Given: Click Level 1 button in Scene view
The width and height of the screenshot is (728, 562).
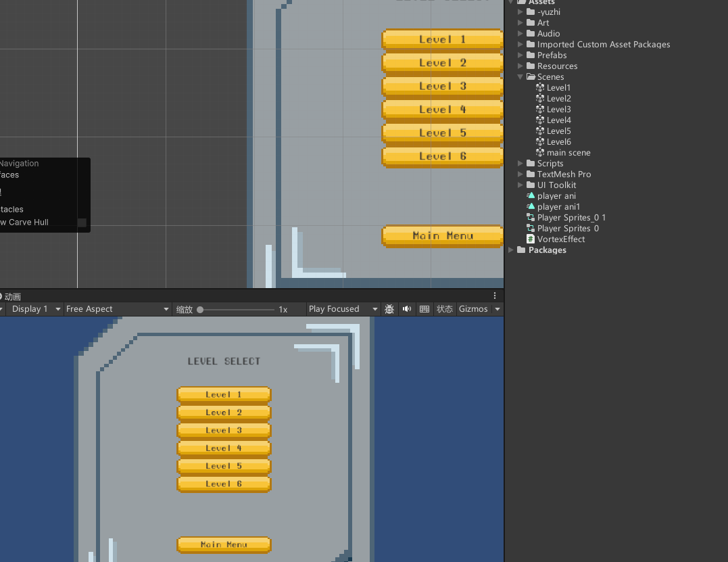Looking at the screenshot, I should (443, 39).
